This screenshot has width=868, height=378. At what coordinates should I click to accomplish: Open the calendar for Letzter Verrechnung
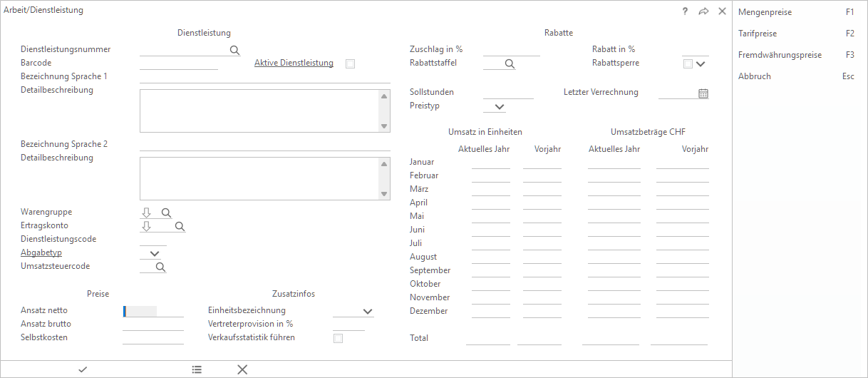[703, 93]
